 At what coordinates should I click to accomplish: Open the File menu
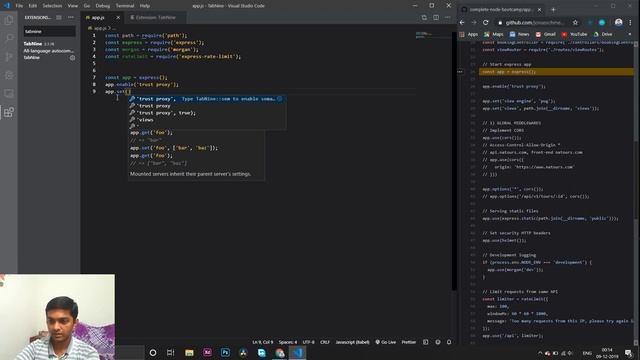coord(19,6)
